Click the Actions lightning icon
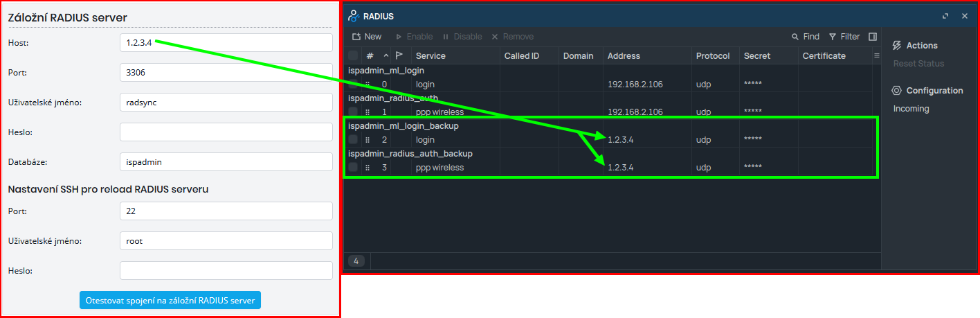980x318 pixels. point(897,45)
